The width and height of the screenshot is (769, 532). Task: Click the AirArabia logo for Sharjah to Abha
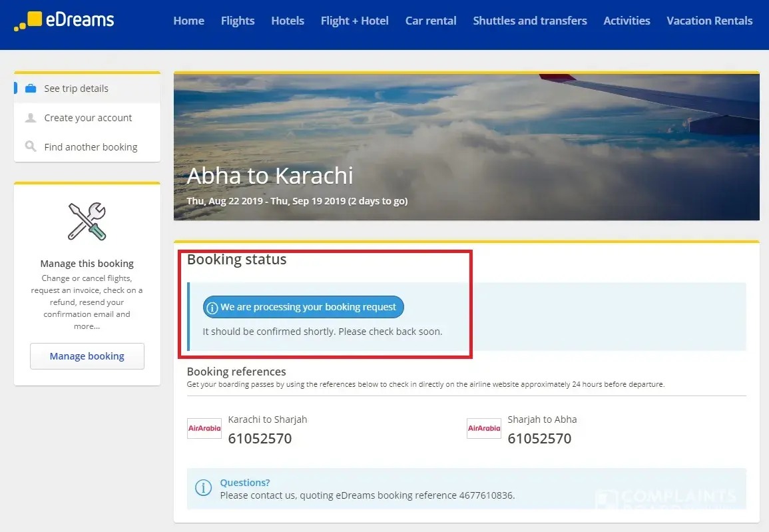pos(484,429)
